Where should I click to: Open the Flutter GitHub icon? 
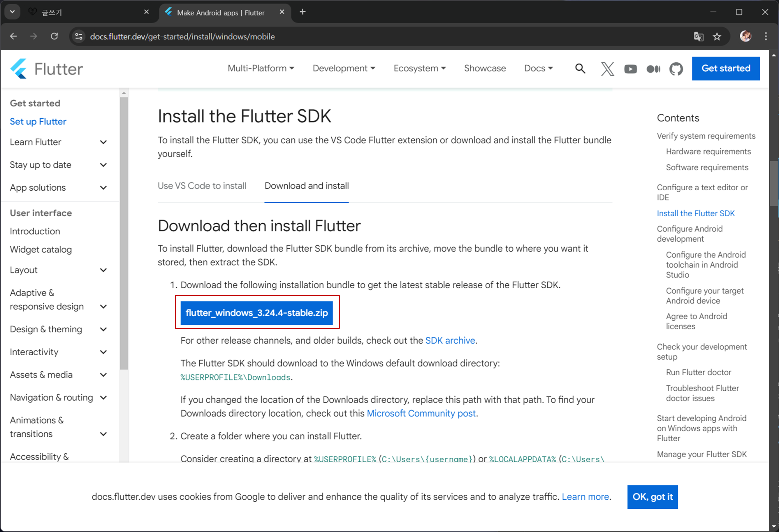coord(676,69)
